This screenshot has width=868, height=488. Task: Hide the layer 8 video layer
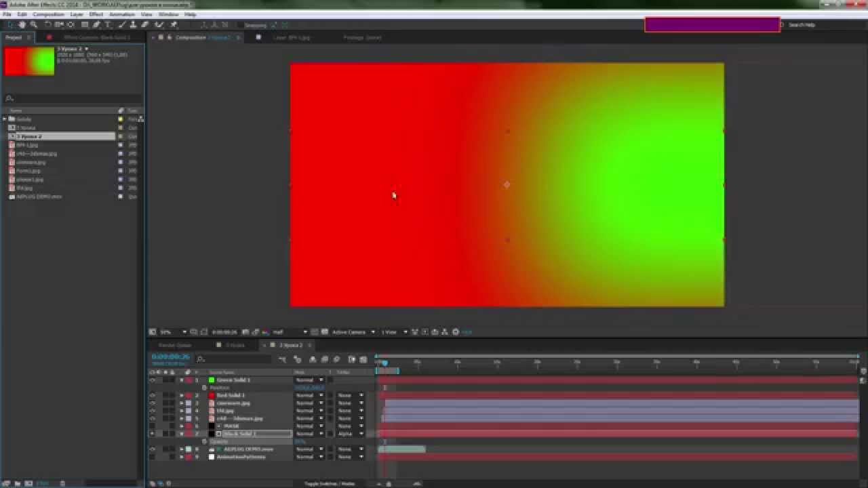152,449
